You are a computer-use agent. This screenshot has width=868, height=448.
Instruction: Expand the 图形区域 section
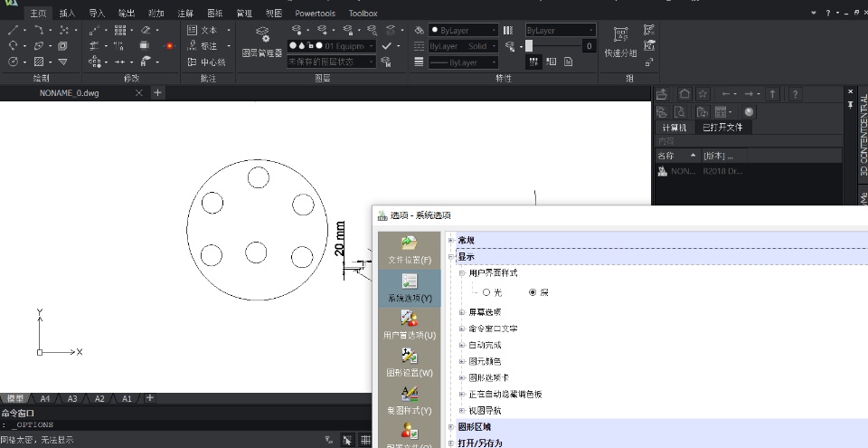tap(450, 427)
